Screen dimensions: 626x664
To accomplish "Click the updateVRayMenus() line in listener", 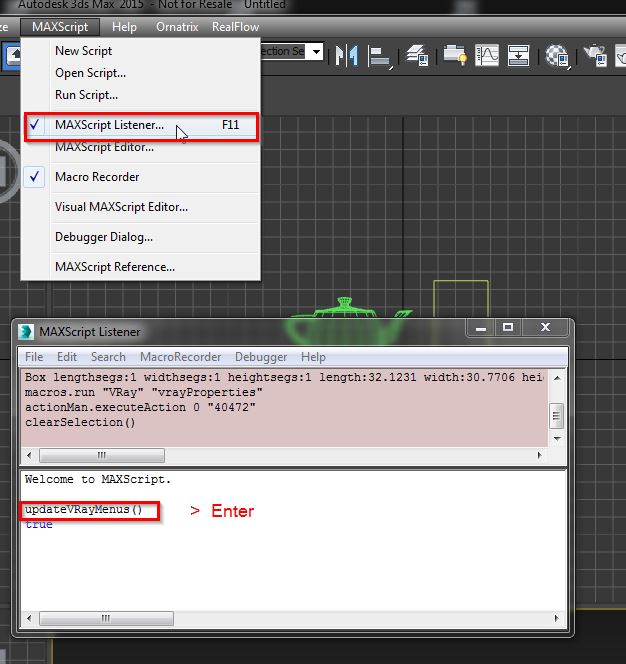I will point(83,509).
